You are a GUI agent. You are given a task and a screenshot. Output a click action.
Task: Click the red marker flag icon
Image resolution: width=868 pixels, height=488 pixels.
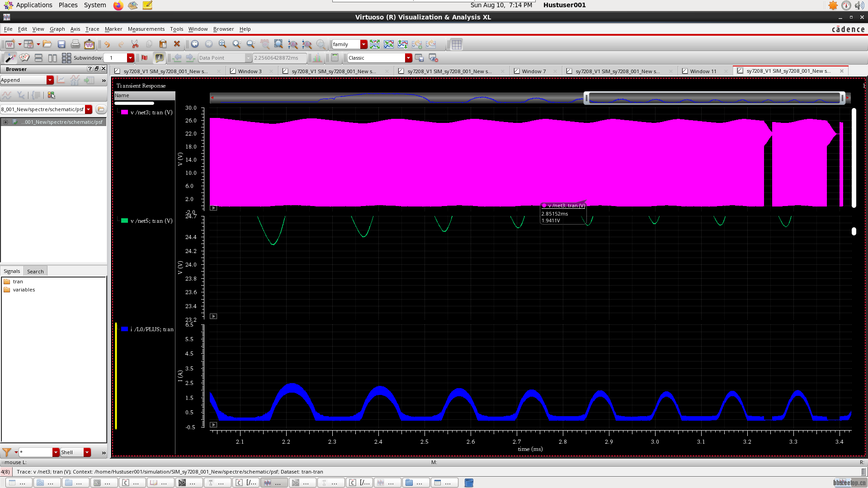point(145,58)
